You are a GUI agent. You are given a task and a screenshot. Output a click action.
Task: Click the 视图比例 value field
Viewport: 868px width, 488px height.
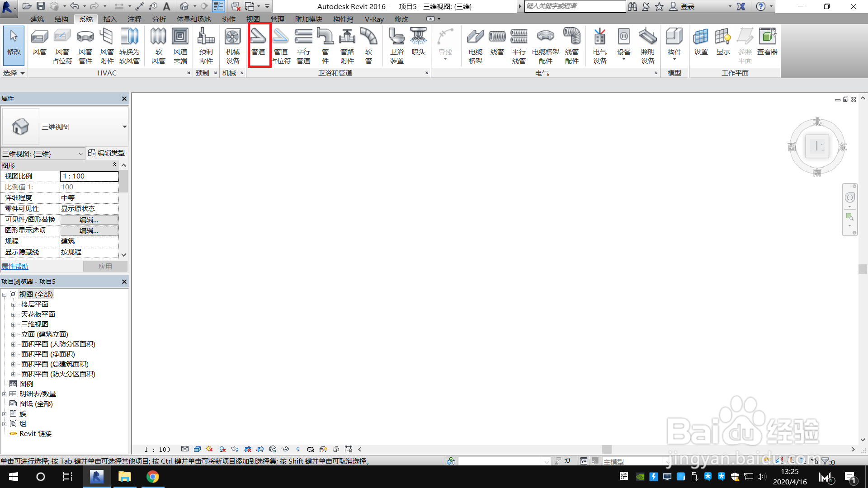[89, 176]
